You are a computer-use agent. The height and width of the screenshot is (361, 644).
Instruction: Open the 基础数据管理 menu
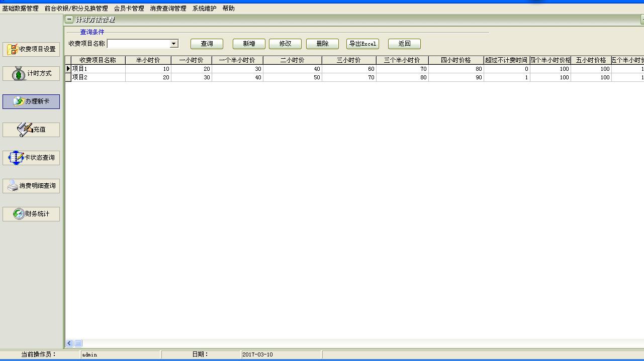[20, 9]
